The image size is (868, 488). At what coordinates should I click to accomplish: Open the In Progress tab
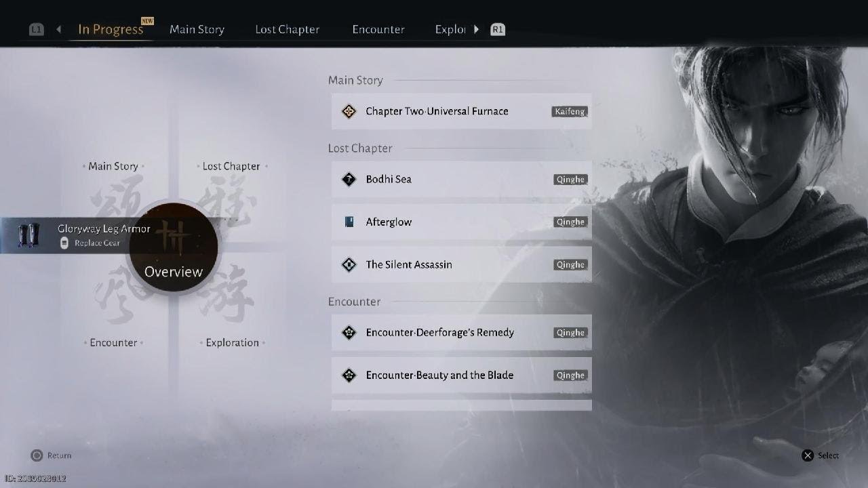coord(111,29)
